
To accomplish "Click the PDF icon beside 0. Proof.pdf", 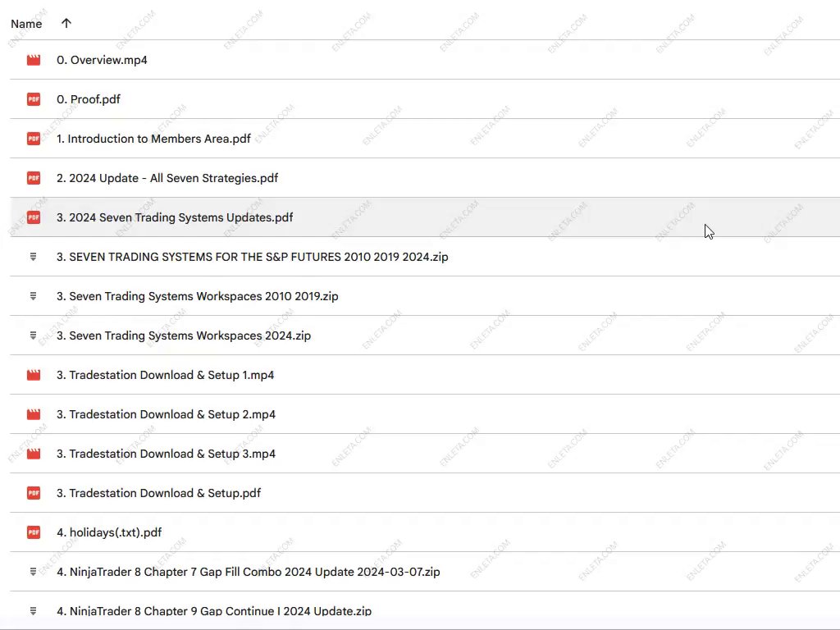I will click(x=34, y=99).
